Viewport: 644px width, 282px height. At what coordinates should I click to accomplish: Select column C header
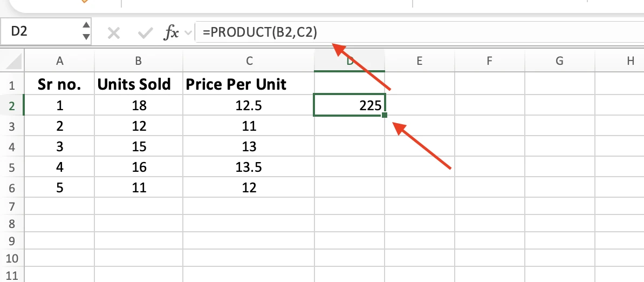point(249,61)
